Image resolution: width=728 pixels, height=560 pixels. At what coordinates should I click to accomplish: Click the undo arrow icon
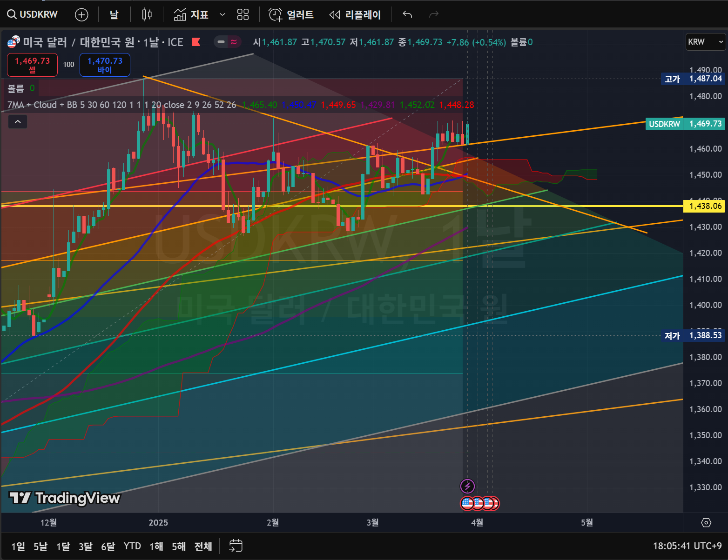407,15
